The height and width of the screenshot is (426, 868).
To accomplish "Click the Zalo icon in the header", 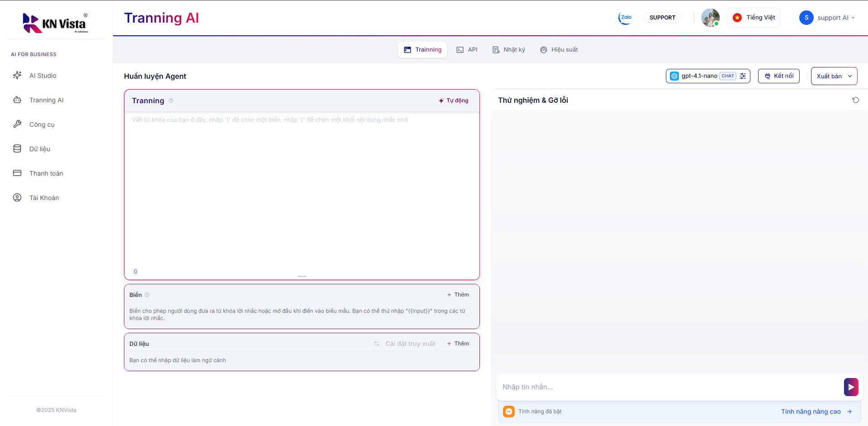I will pos(625,18).
